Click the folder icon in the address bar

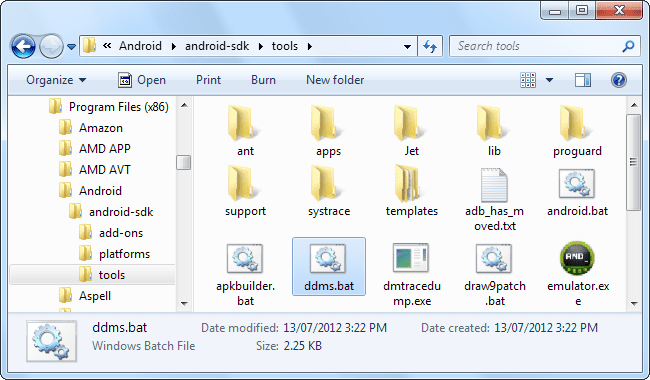tap(89, 46)
